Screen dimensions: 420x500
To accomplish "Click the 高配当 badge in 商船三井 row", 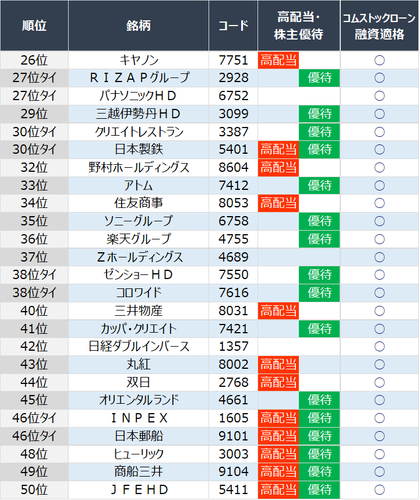I will (278, 472).
